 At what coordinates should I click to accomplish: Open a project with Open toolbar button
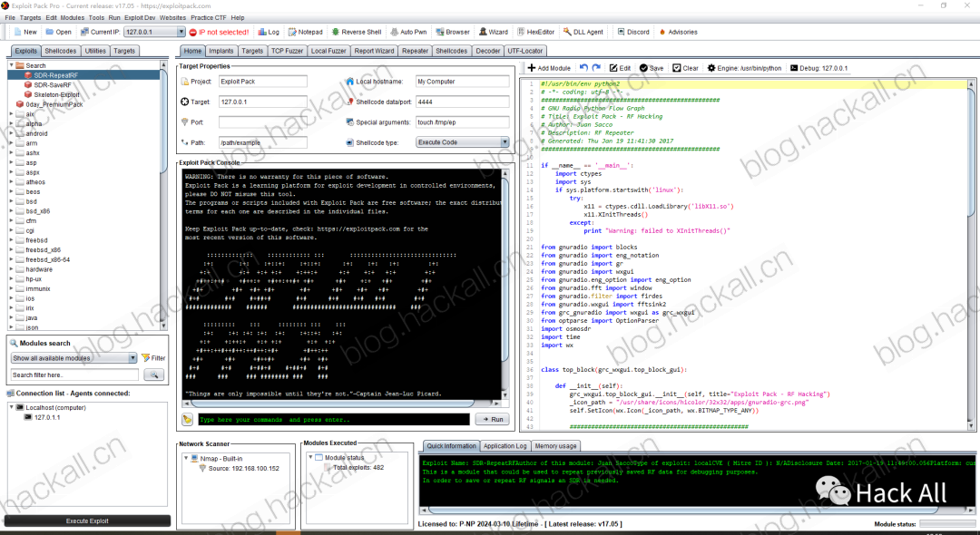pyautogui.click(x=57, y=32)
